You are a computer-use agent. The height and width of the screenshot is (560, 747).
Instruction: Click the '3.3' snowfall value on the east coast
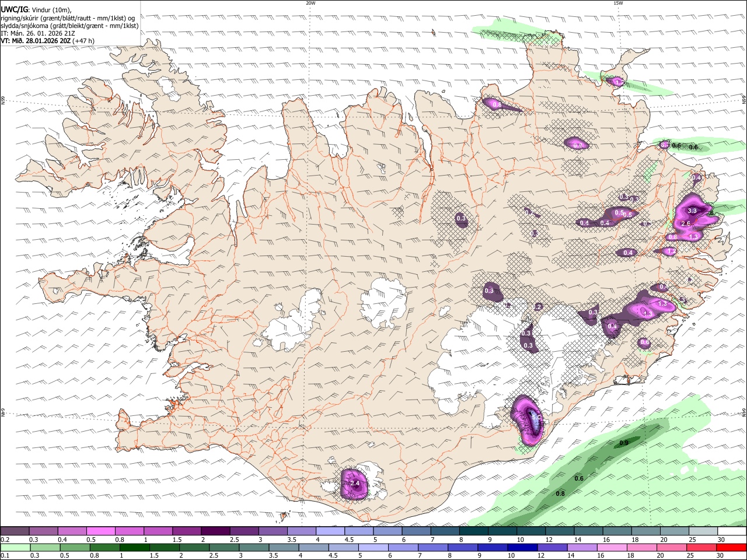[693, 211]
